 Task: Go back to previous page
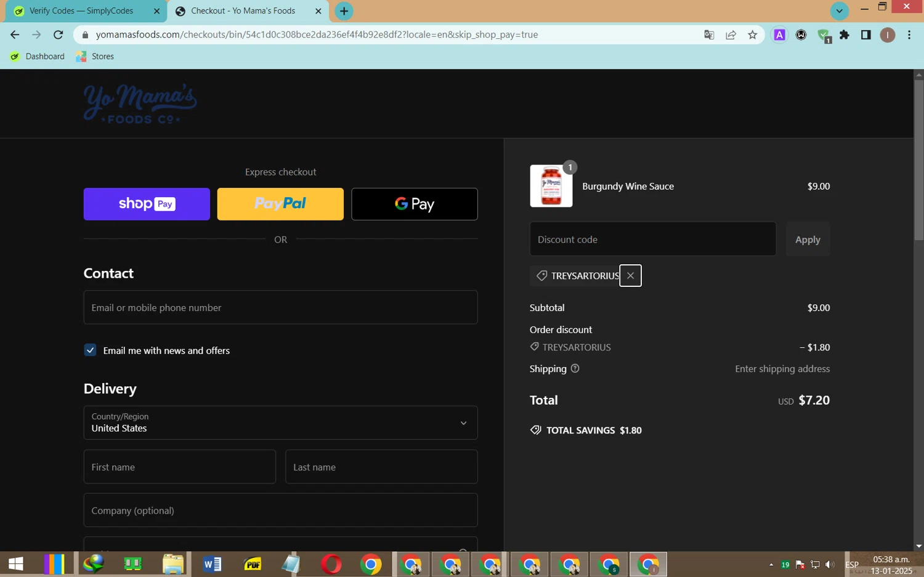(x=15, y=34)
